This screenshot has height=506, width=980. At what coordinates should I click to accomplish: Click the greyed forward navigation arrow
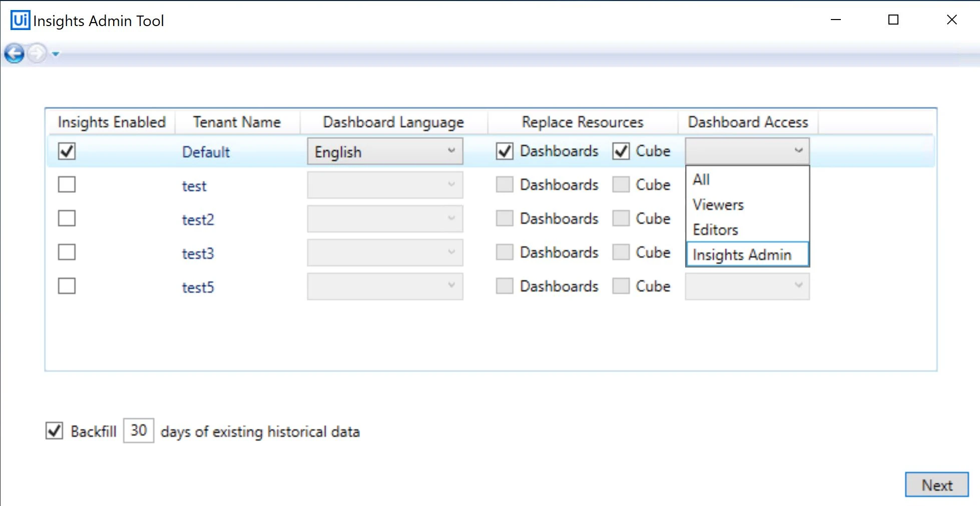point(37,53)
